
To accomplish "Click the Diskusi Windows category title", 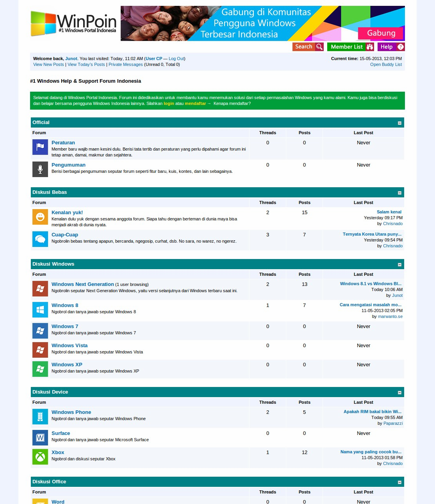I will point(53,264).
